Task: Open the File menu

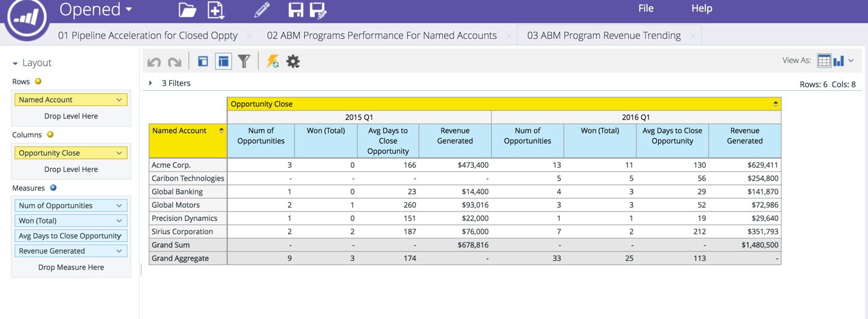Action: click(x=645, y=8)
